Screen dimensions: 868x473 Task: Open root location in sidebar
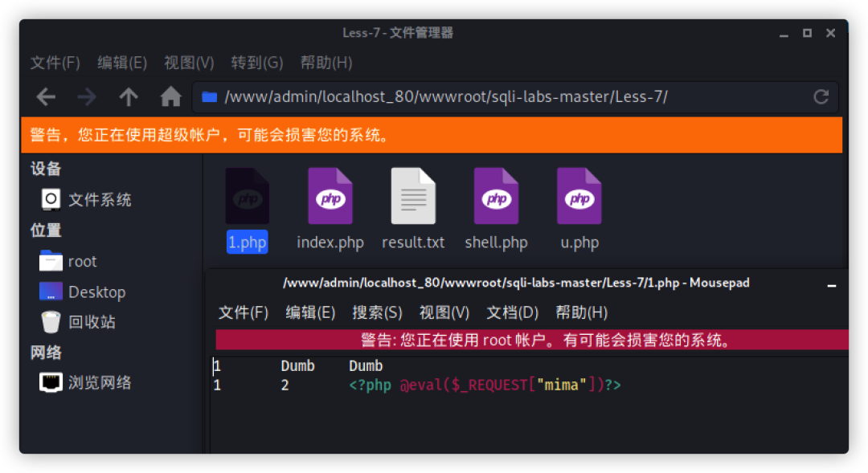coord(68,261)
